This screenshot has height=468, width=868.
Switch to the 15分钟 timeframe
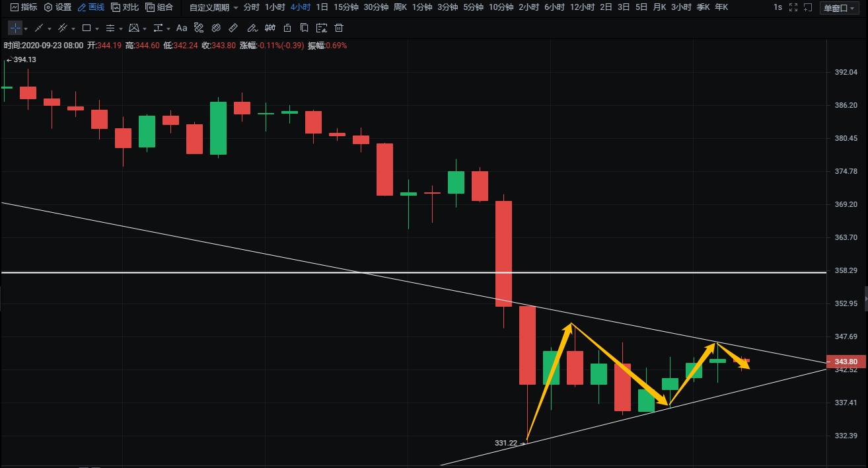point(346,7)
